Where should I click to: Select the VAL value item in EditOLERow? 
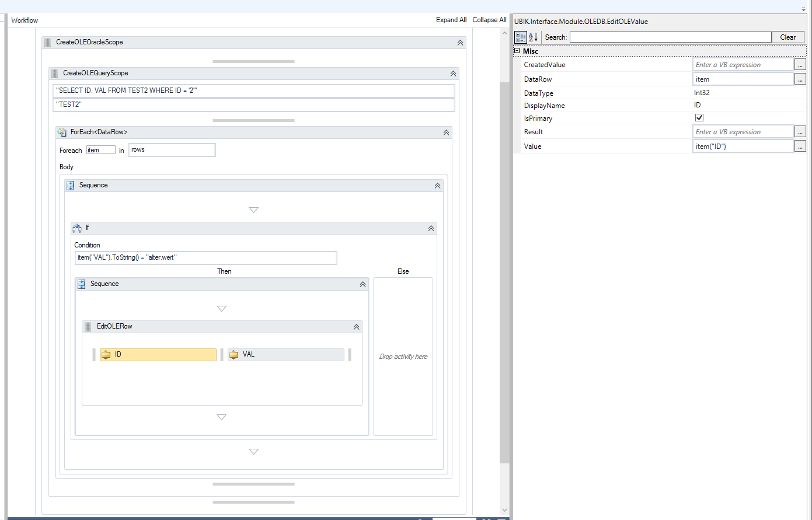tap(285, 355)
